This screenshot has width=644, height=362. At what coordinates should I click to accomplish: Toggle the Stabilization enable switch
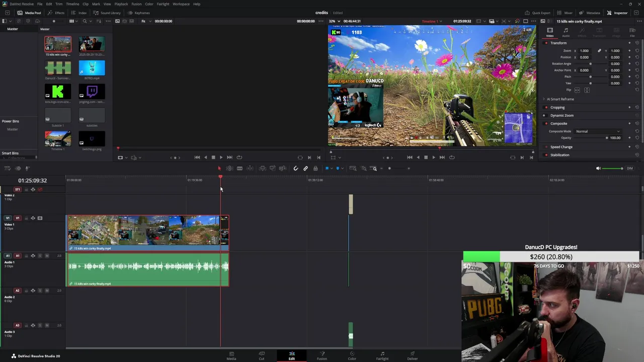tap(546, 155)
